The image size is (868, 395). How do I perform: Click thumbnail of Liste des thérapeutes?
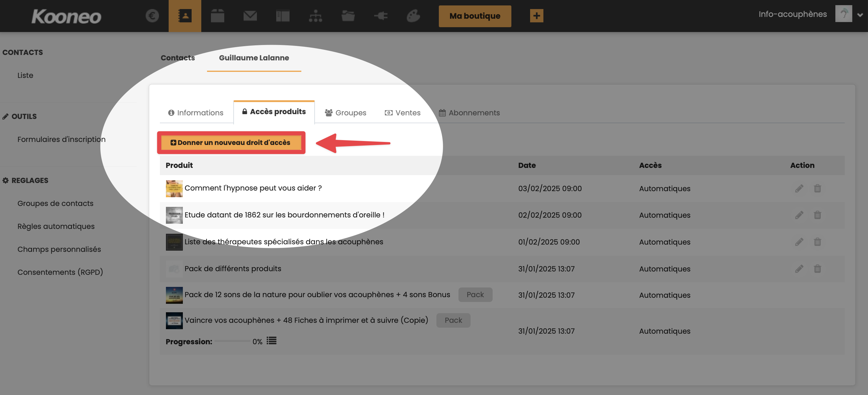174,242
